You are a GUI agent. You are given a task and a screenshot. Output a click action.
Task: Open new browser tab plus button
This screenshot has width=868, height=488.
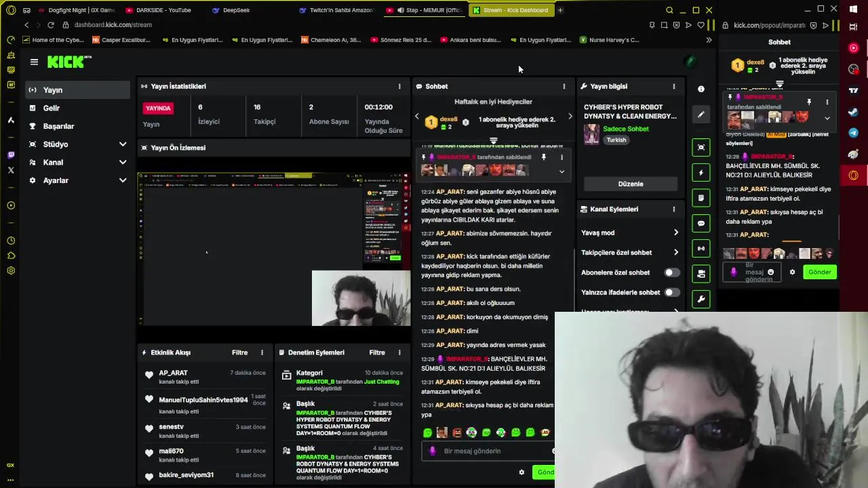click(560, 10)
